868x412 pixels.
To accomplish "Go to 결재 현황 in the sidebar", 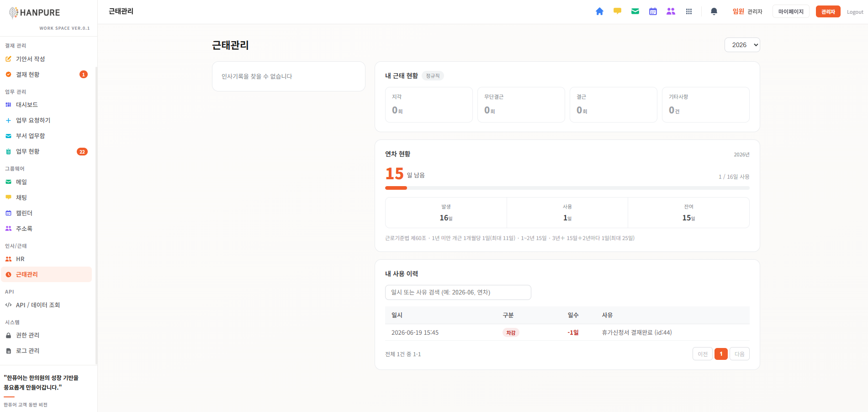I will point(47,75).
